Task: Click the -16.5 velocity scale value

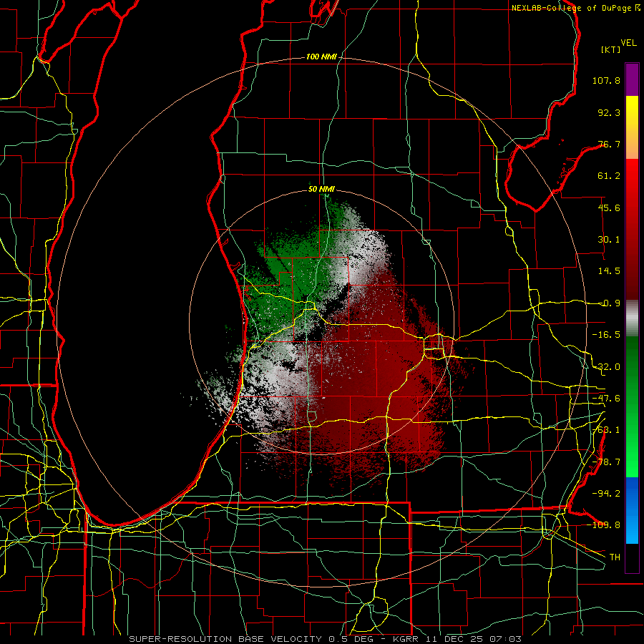Action: pos(606,335)
